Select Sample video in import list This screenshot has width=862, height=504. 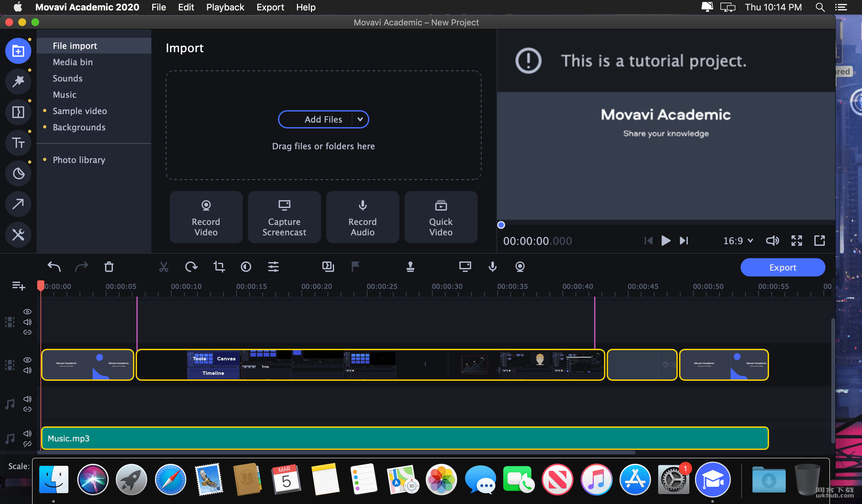click(x=94, y=111)
